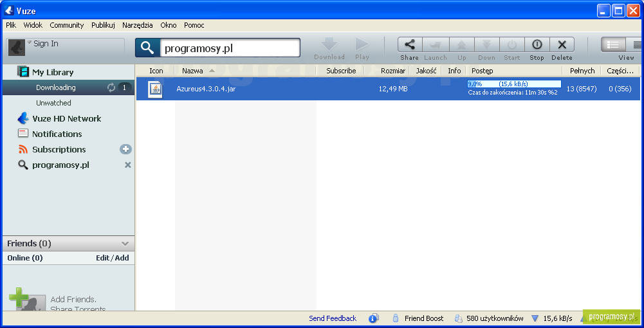Image resolution: width=644 pixels, height=328 pixels.
Task: Open Notifications in sidebar
Action: 57,134
